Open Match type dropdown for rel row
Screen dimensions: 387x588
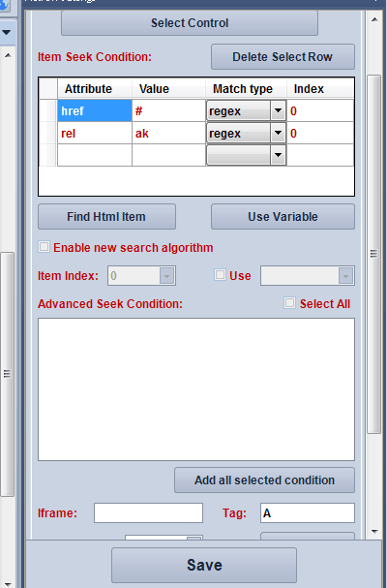278,133
